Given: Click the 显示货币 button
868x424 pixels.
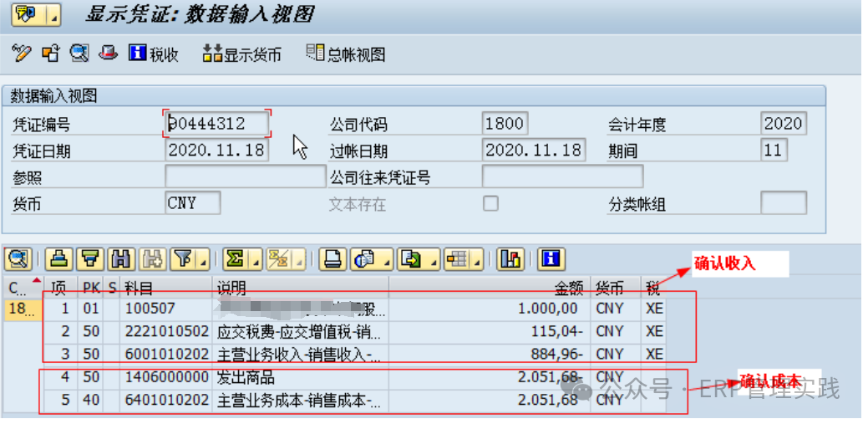Looking at the screenshot, I should 241,55.
